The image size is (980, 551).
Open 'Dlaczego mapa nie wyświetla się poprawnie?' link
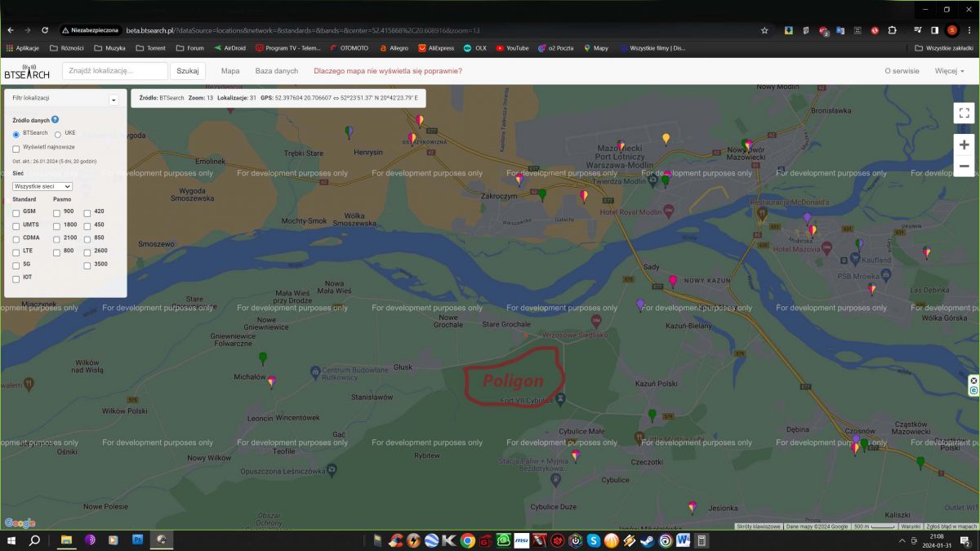(388, 71)
